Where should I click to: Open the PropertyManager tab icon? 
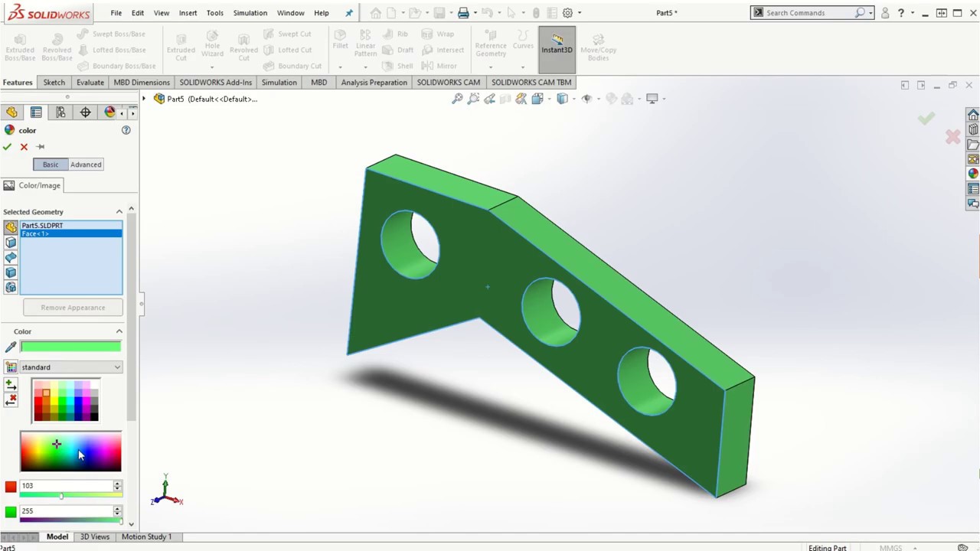36,112
